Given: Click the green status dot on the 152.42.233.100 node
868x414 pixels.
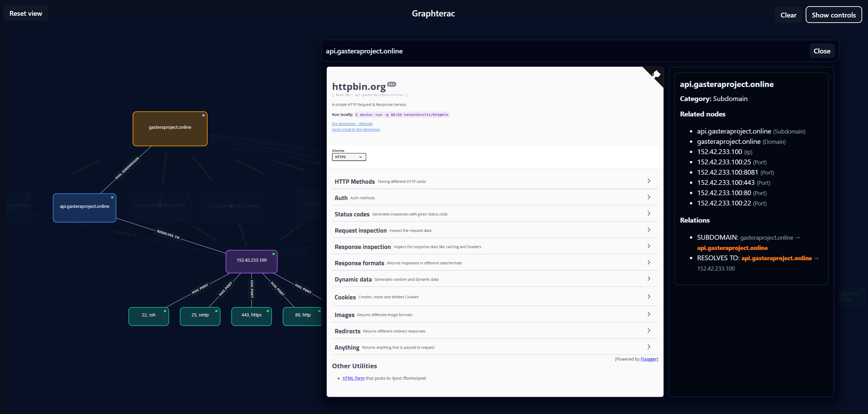Looking at the screenshot, I should (x=273, y=254).
